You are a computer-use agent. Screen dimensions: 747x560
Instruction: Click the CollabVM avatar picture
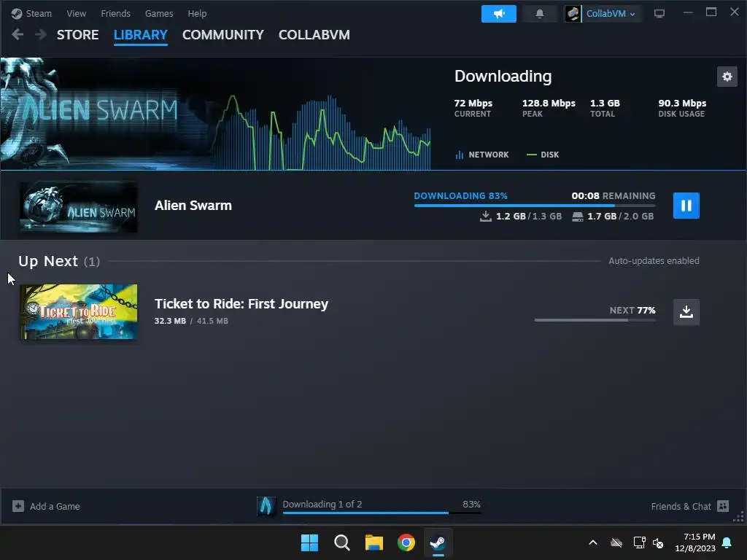(573, 14)
